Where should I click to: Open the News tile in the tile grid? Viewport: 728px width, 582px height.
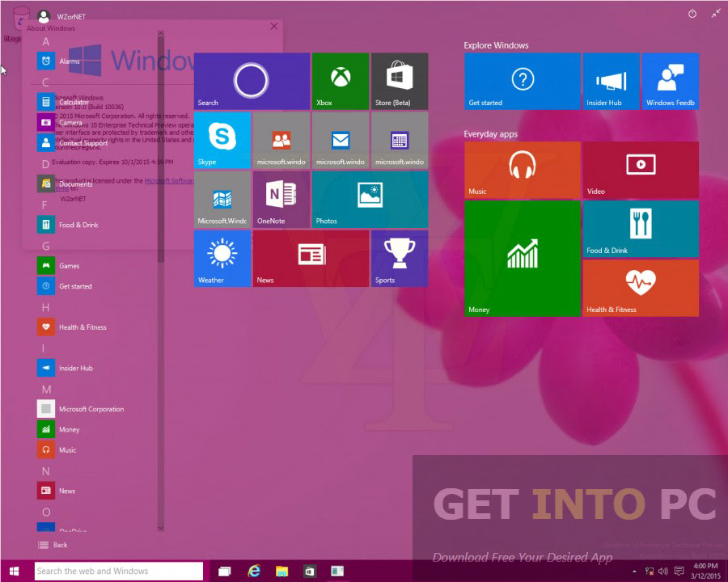pyautogui.click(x=311, y=259)
